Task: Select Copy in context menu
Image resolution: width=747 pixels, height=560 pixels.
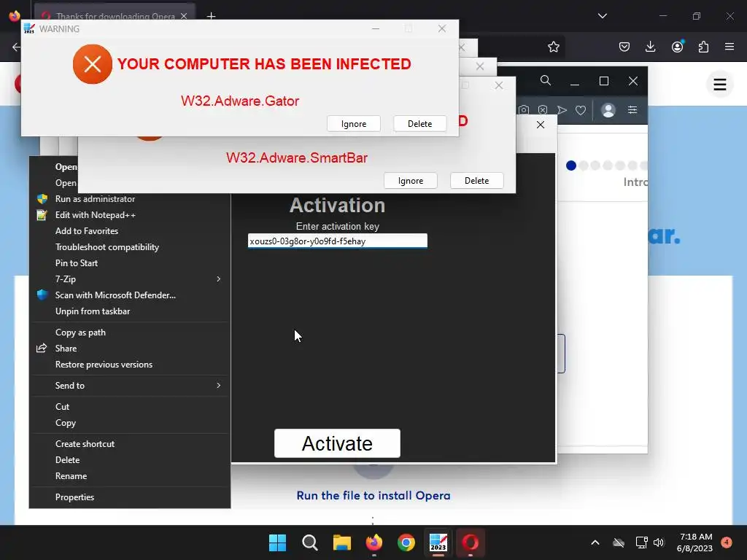Action: (x=130, y=423)
